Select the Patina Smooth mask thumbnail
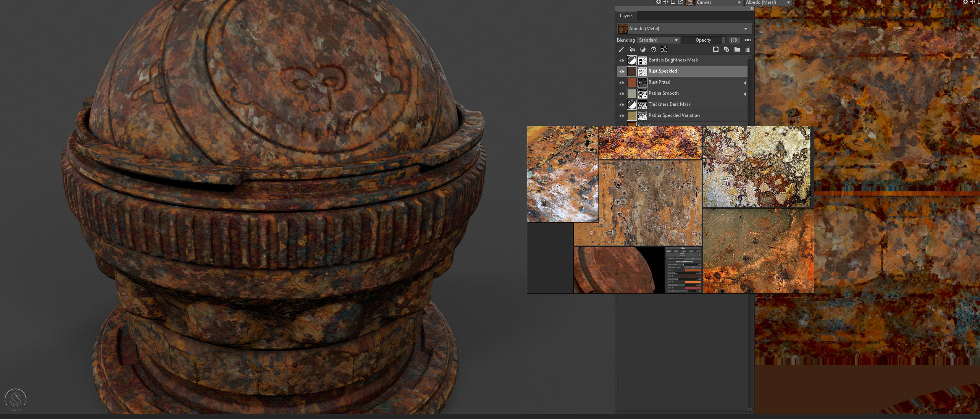This screenshot has width=980, height=419. click(643, 94)
